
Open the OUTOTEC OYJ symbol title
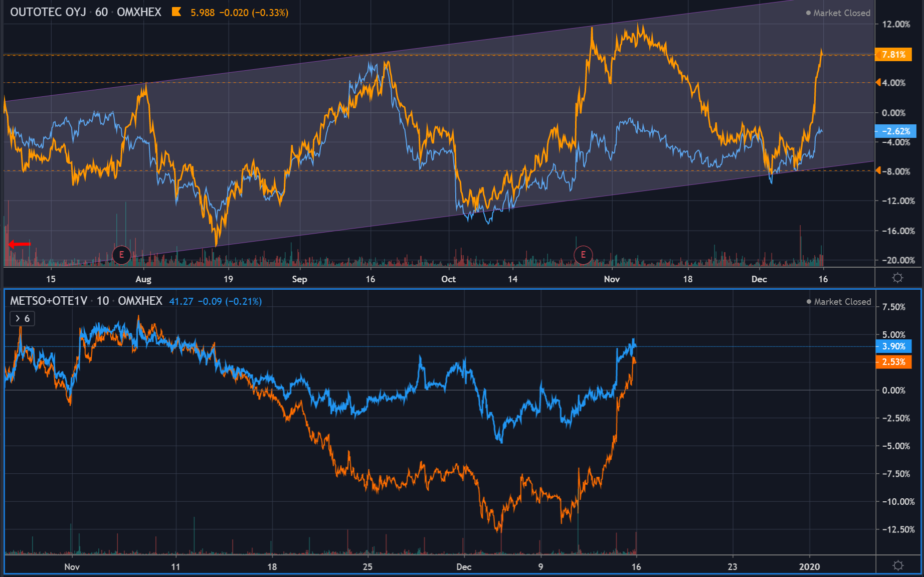point(48,12)
